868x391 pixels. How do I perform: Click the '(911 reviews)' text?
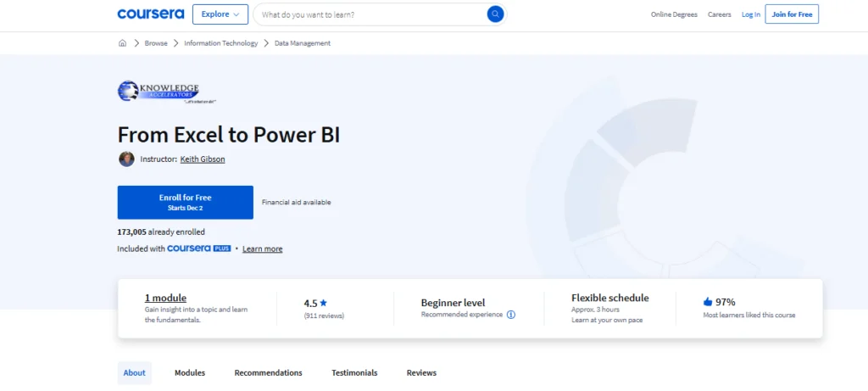[x=324, y=316]
